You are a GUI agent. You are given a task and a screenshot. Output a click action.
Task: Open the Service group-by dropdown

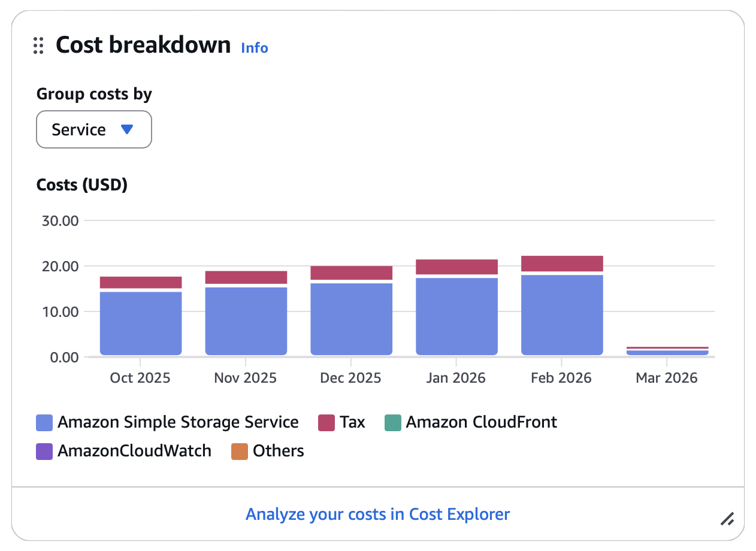pos(94,129)
